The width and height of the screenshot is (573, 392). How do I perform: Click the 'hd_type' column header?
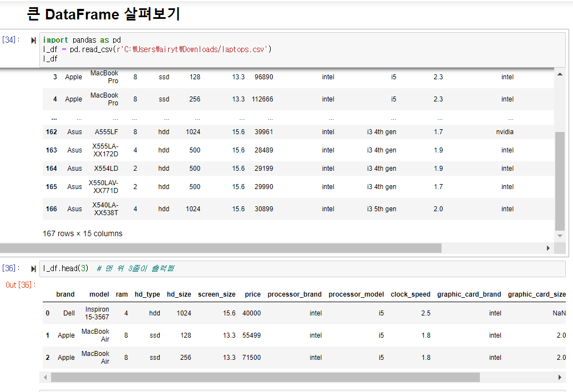(147, 294)
